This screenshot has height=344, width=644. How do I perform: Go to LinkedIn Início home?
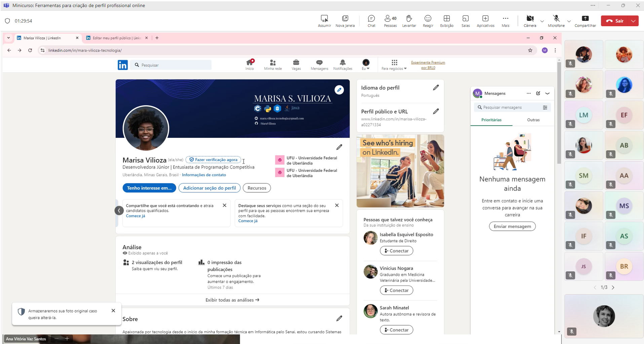pos(250,65)
